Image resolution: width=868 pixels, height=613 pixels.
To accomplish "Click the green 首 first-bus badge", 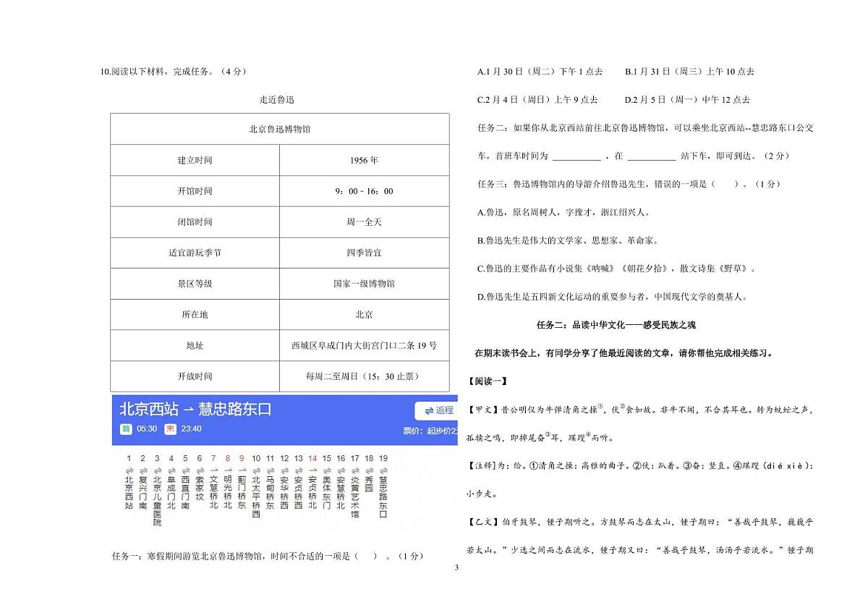I will (126, 428).
